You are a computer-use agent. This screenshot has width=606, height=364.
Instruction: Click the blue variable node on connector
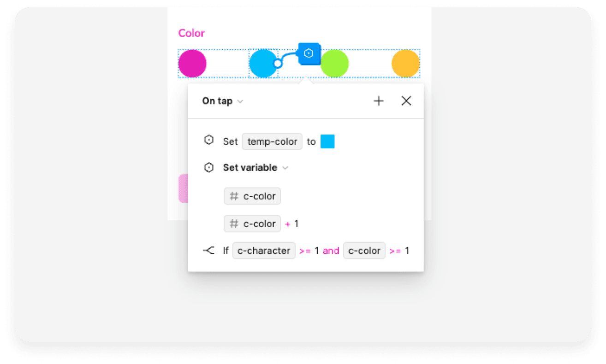tap(309, 53)
